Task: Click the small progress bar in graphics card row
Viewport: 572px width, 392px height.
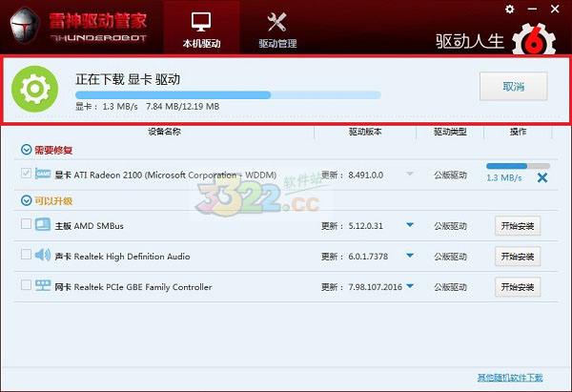Action: (x=518, y=166)
